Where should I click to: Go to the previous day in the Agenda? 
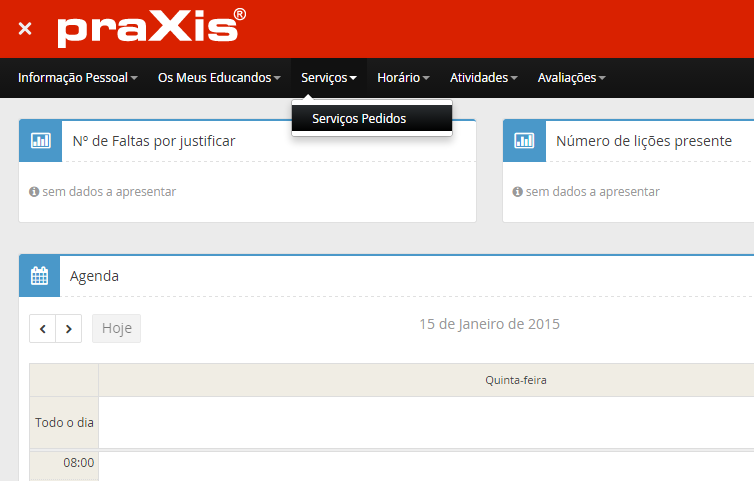click(x=43, y=329)
